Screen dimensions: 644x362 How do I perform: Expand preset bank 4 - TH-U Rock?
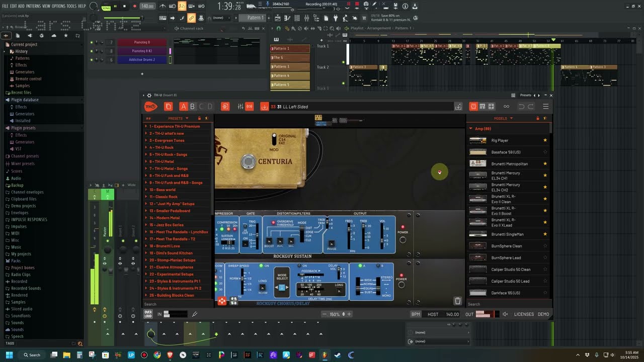146,147
